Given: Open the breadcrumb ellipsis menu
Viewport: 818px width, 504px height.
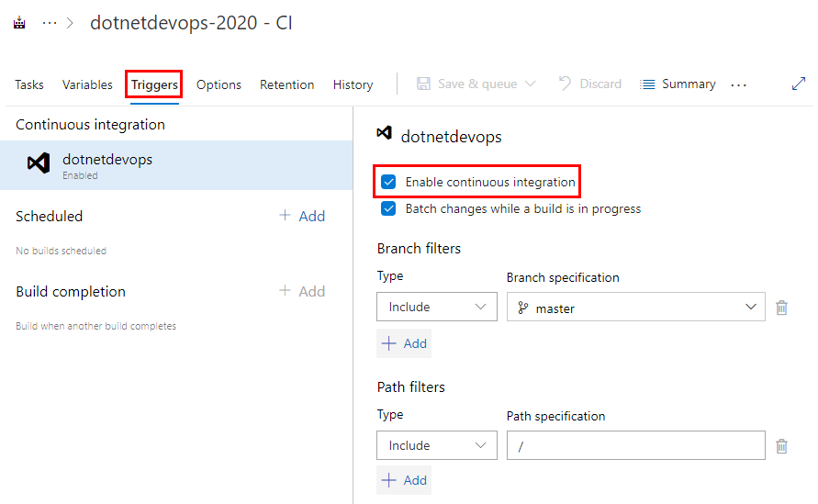Looking at the screenshot, I should [50, 23].
